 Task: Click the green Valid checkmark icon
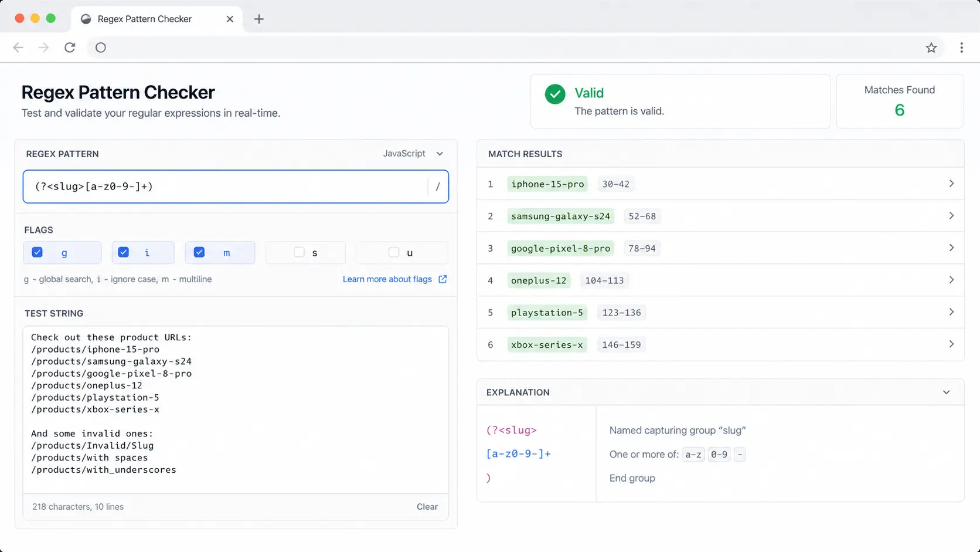tap(555, 94)
